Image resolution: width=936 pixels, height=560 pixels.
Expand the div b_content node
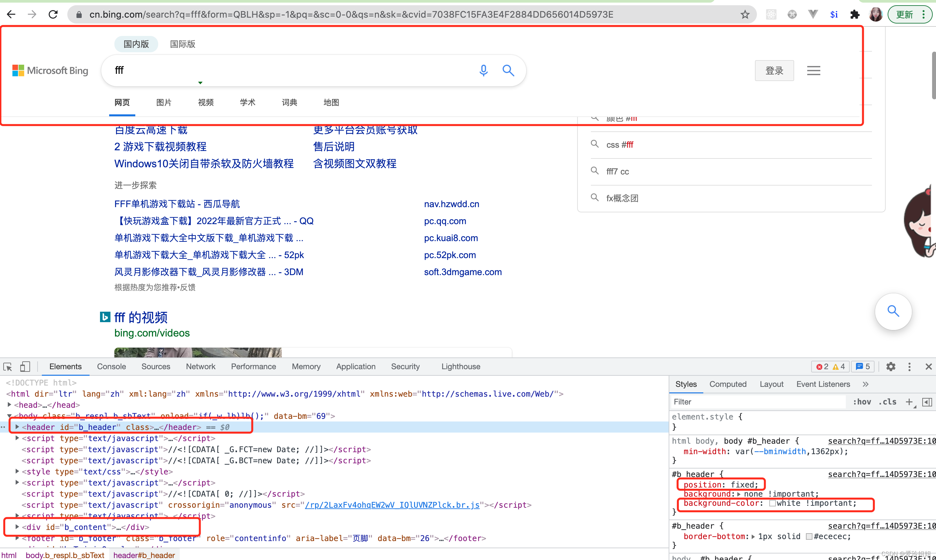pyautogui.click(x=17, y=527)
